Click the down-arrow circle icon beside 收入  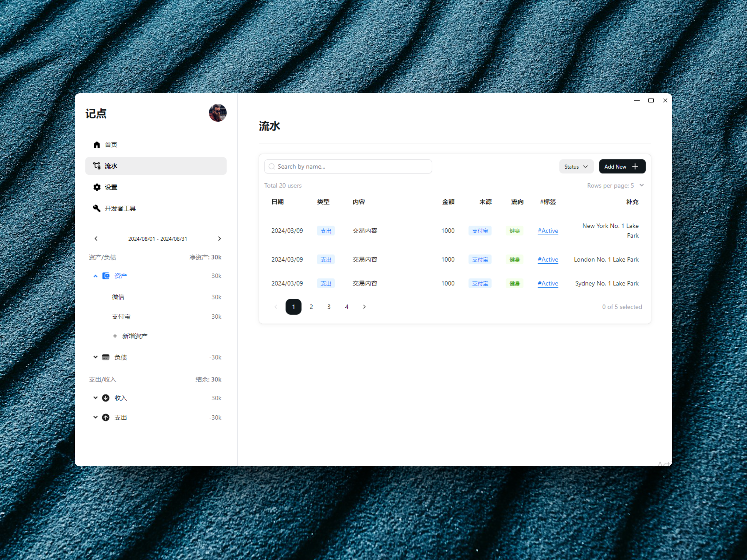coord(106,398)
